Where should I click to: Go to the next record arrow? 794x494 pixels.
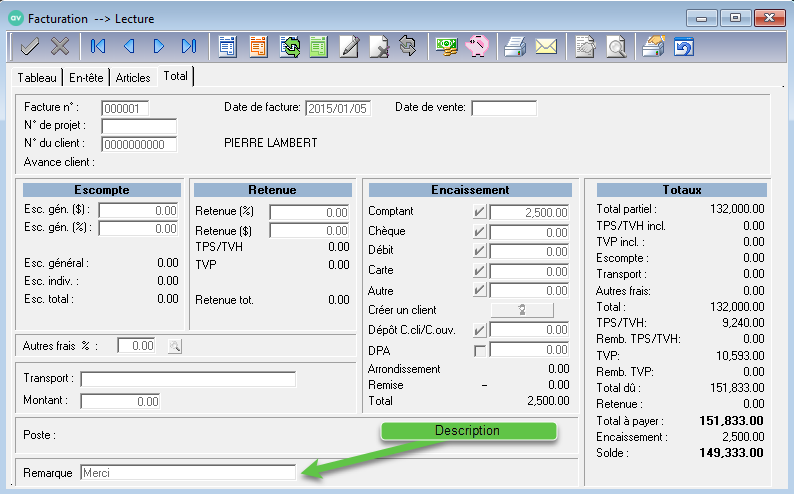pos(158,46)
